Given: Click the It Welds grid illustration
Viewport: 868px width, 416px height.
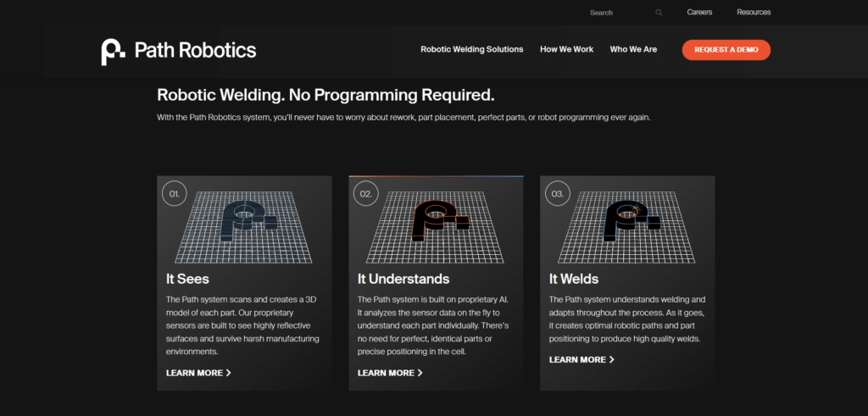Looking at the screenshot, I should pos(626,228).
